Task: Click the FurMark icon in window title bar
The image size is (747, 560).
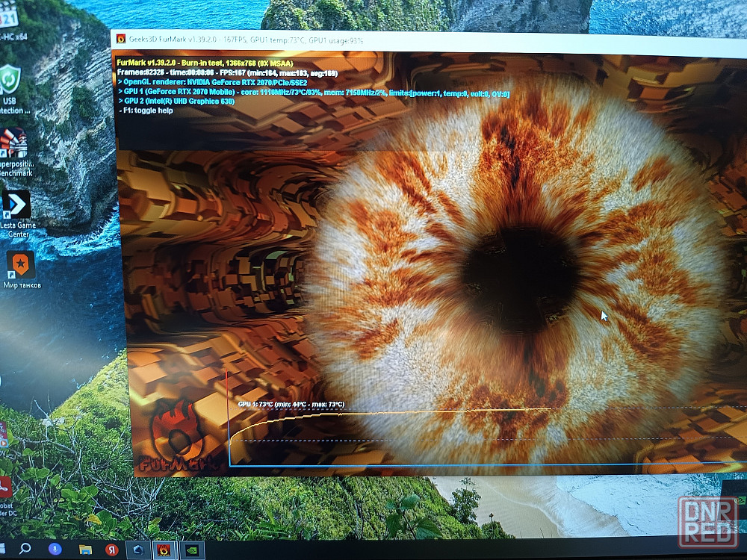Action: [x=121, y=40]
